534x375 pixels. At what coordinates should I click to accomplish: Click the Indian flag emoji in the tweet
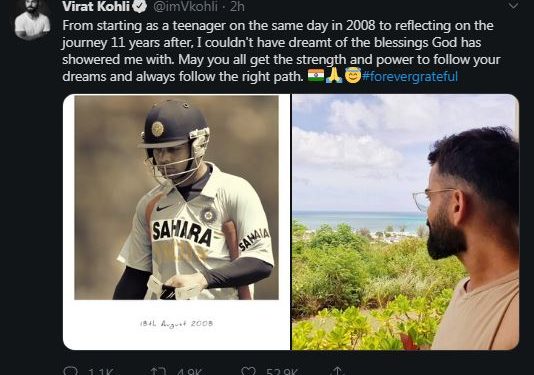pyautogui.click(x=316, y=75)
